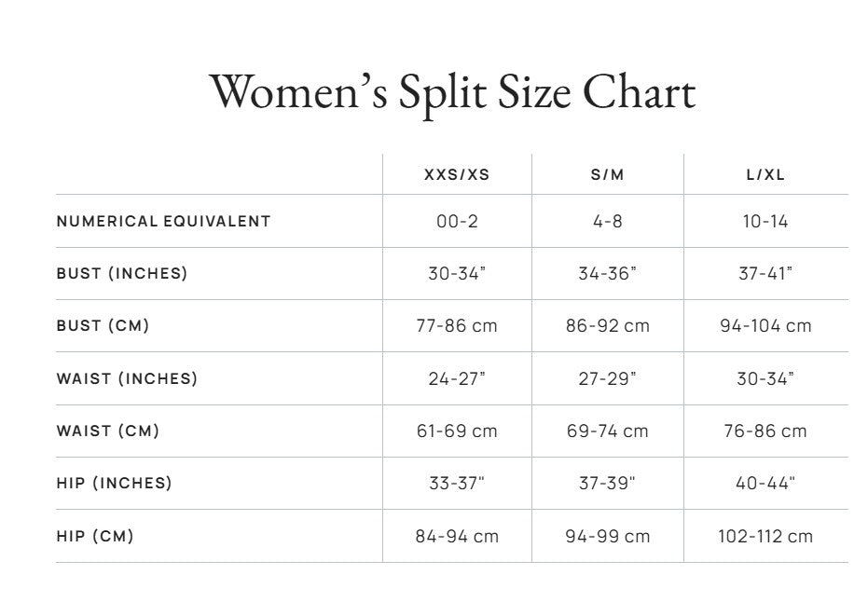Click the 77-86 cm bust cell
868x616 pixels.
(x=457, y=326)
